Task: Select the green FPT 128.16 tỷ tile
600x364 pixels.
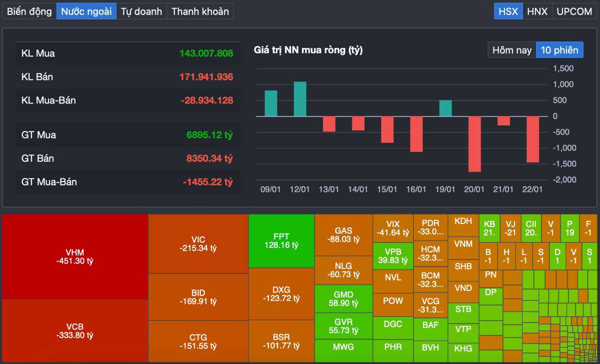Action: point(281,241)
